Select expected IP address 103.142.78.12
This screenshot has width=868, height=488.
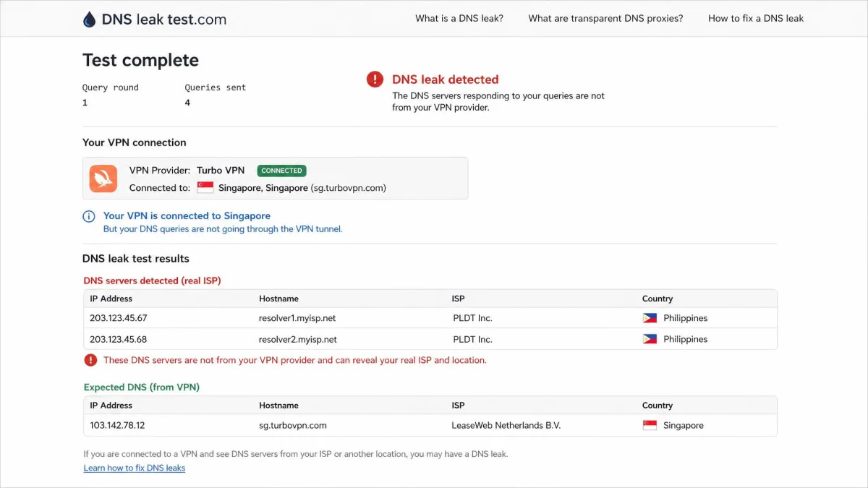pyautogui.click(x=117, y=426)
